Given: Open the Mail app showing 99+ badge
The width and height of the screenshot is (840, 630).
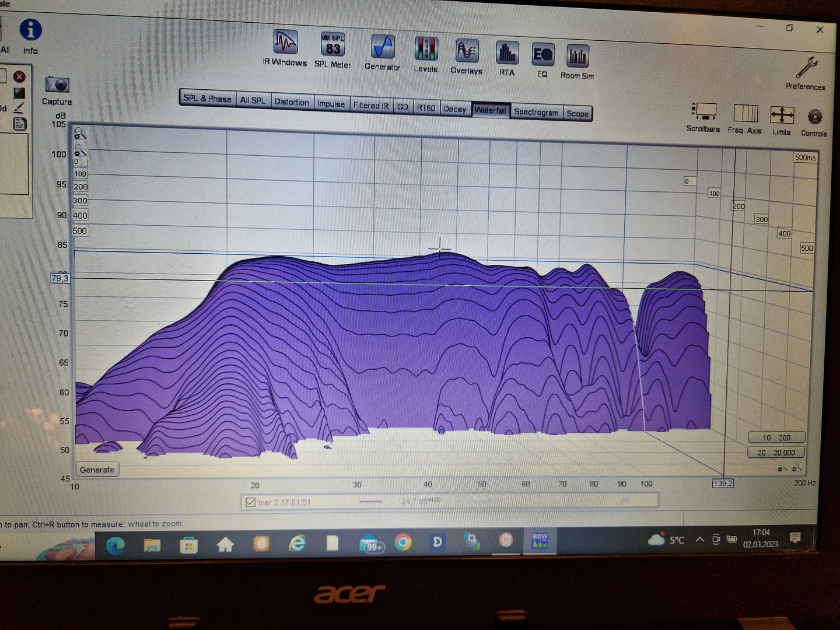Looking at the screenshot, I should (x=371, y=544).
